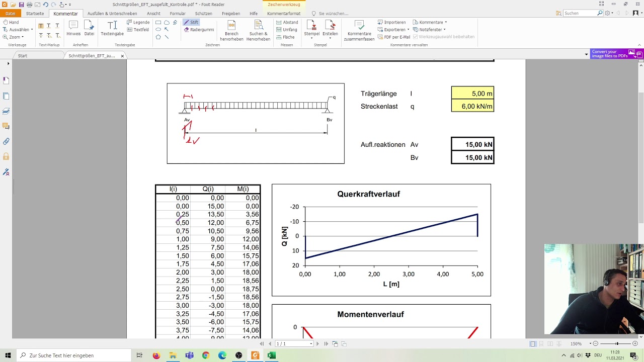Select the Fläche area measuring tool
The image size is (644, 362).
point(285,37)
